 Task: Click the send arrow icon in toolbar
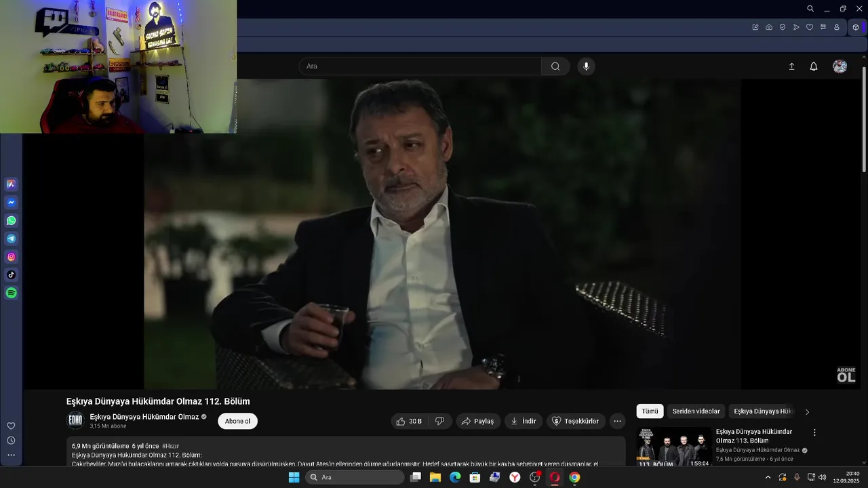click(x=796, y=27)
